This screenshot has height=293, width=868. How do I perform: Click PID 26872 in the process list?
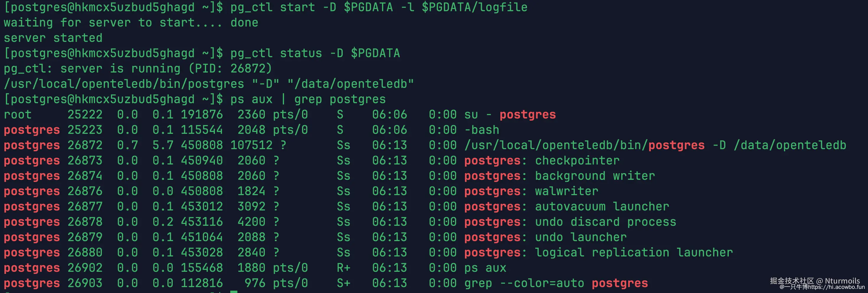coord(85,145)
